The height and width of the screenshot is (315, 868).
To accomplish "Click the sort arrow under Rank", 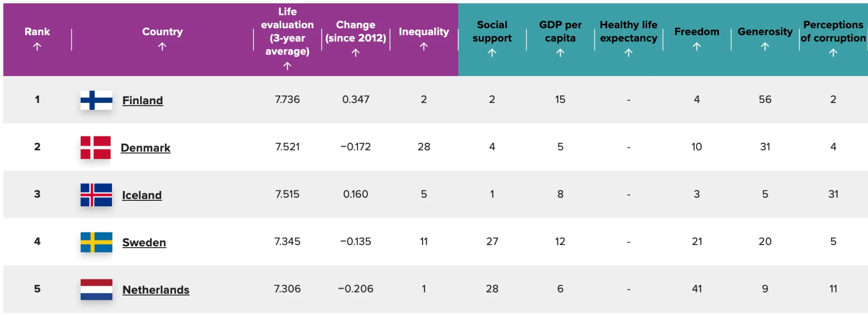I will coord(37,46).
